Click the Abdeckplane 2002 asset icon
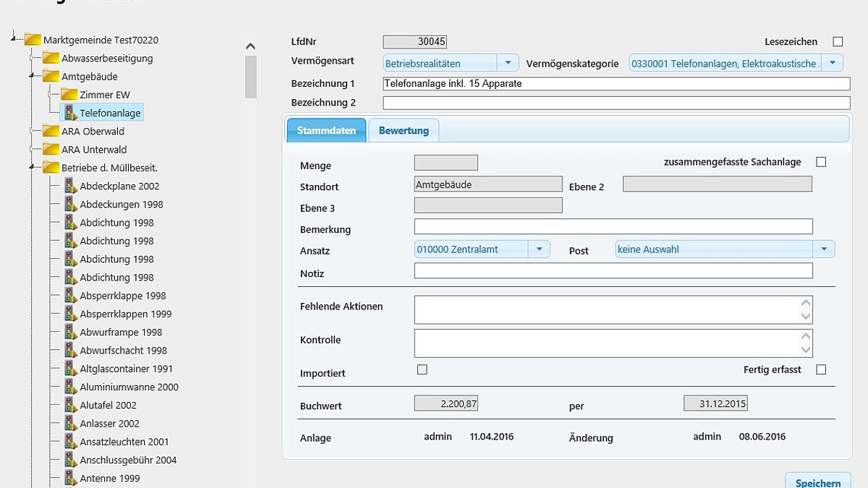868x488 pixels. (x=70, y=186)
